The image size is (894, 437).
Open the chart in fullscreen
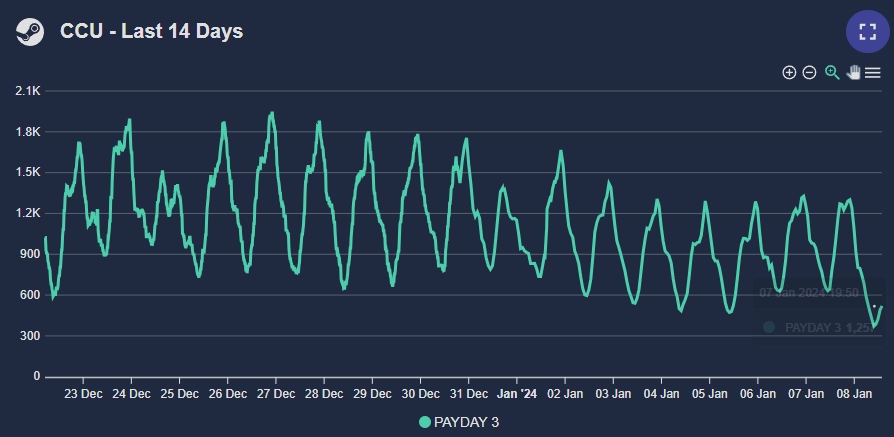867,31
